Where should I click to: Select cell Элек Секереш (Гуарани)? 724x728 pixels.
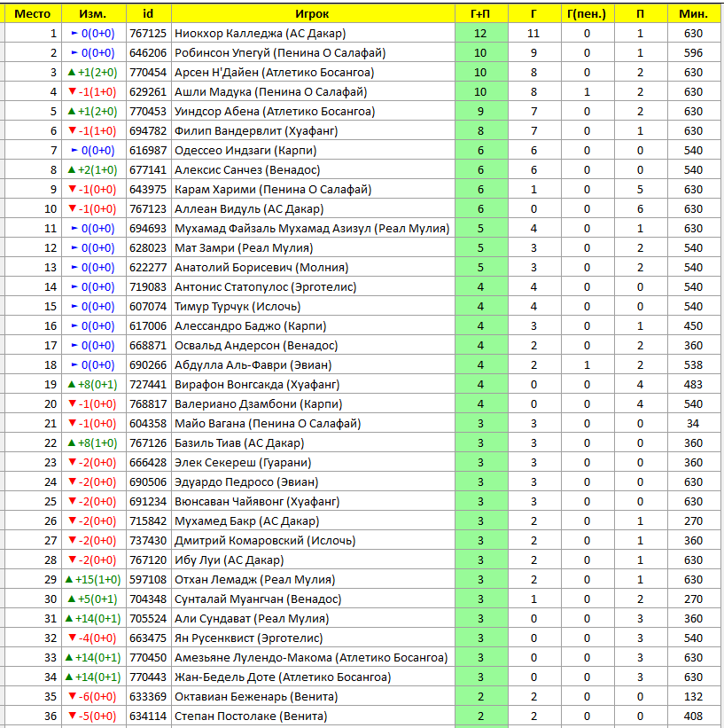[x=313, y=463]
